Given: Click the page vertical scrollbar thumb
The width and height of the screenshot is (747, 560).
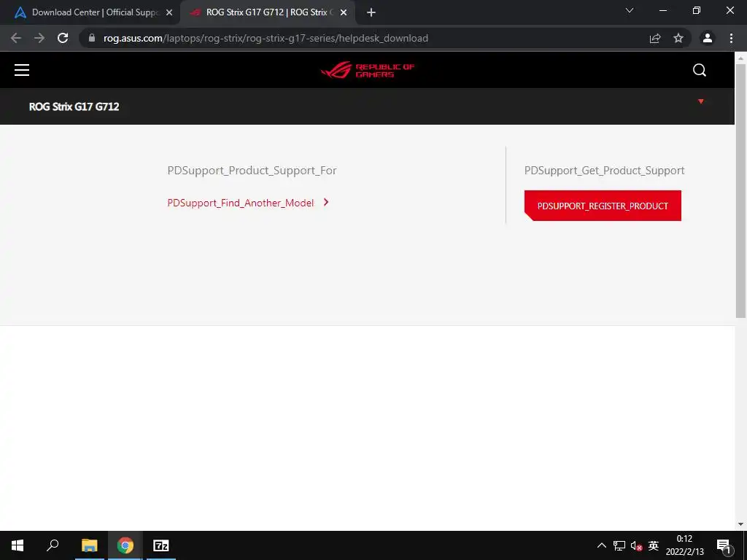Looking at the screenshot, I should [x=740, y=190].
